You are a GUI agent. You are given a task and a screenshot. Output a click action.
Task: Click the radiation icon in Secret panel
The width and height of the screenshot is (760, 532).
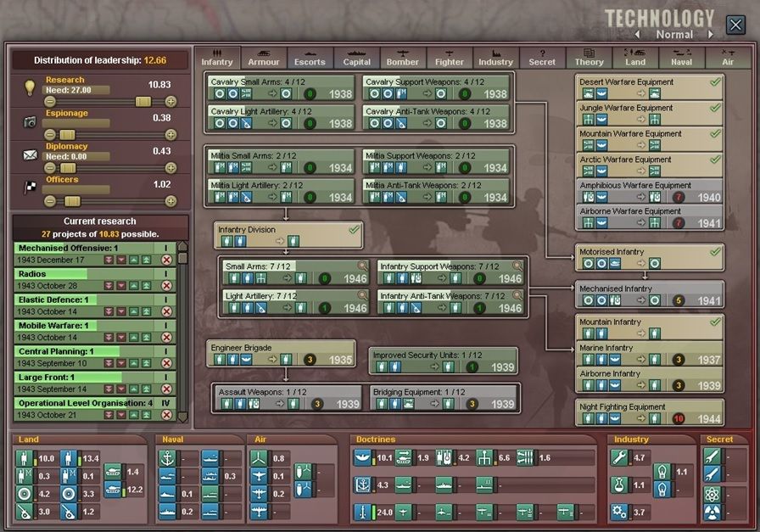(x=712, y=512)
